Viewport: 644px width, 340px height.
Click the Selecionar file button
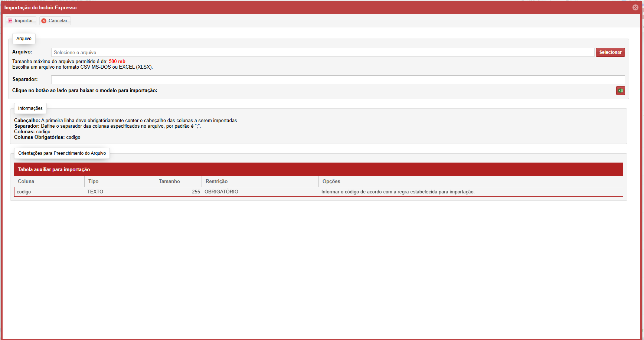(x=610, y=52)
